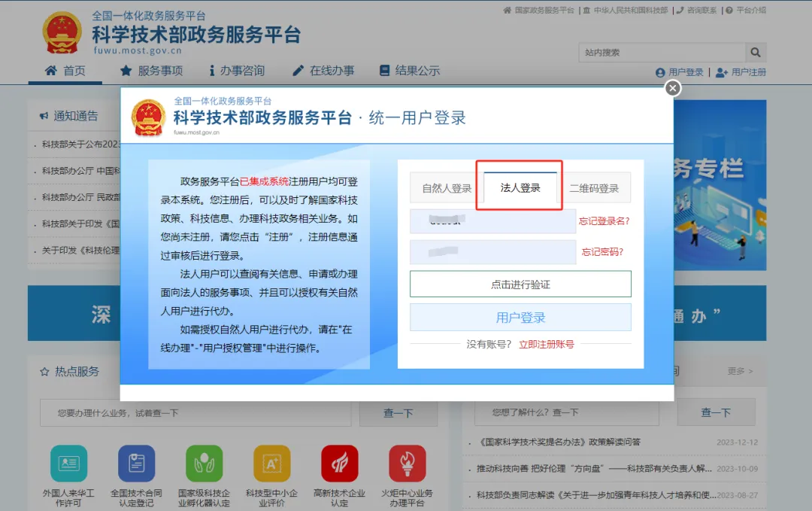Viewport: 812px width, 511px height.
Task: Open 在线办事 navigation menu
Action: click(x=323, y=71)
